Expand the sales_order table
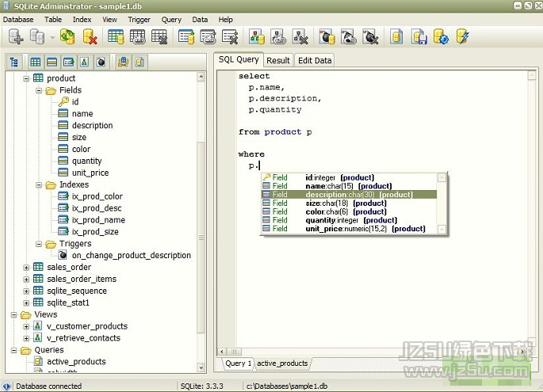 click(x=26, y=268)
